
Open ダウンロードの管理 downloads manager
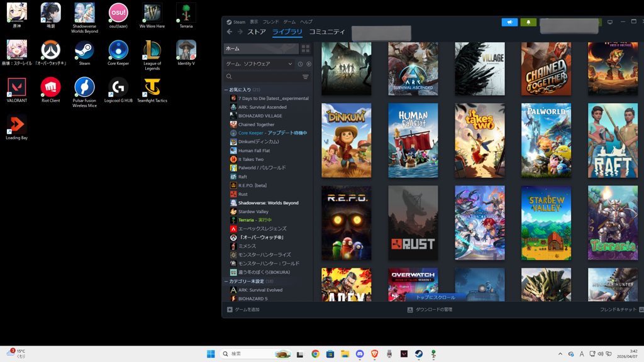tap(430, 309)
